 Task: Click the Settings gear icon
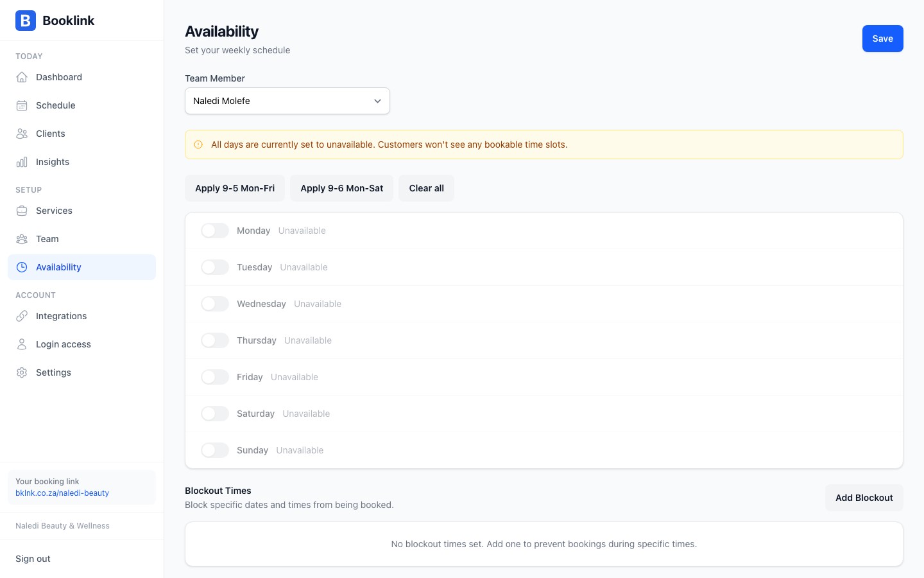pyautogui.click(x=22, y=372)
